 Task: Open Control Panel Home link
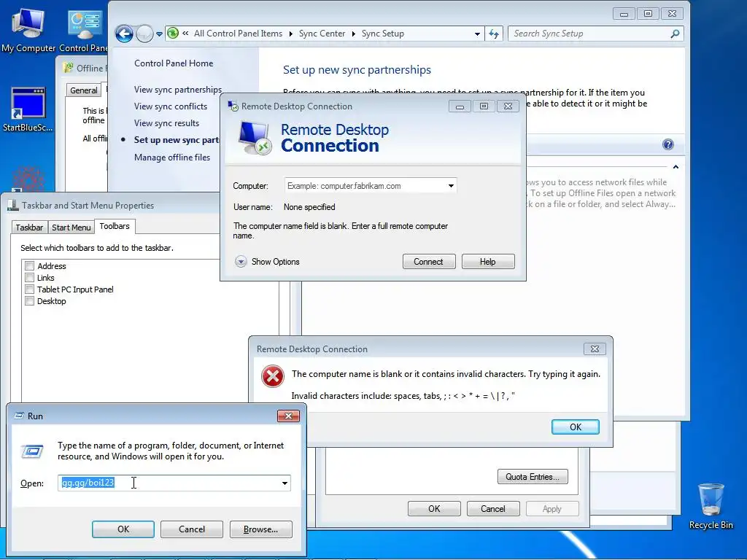click(174, 63)
